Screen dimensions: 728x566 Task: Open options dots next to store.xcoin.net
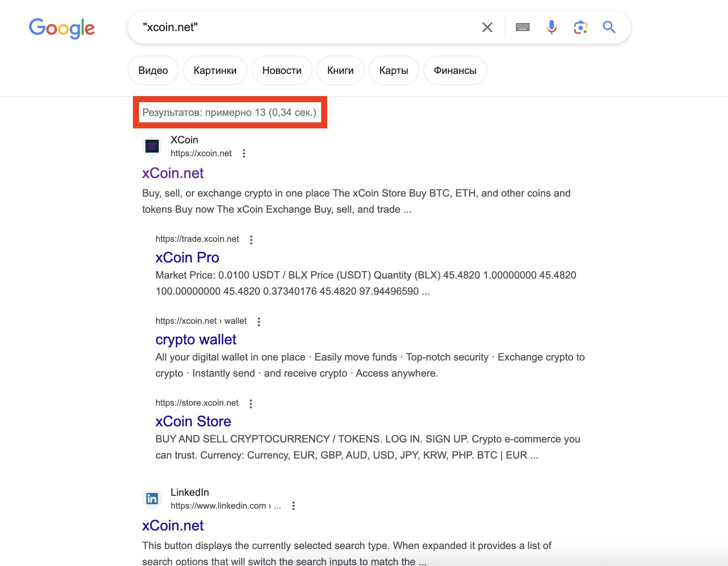(x=251, y=404)
